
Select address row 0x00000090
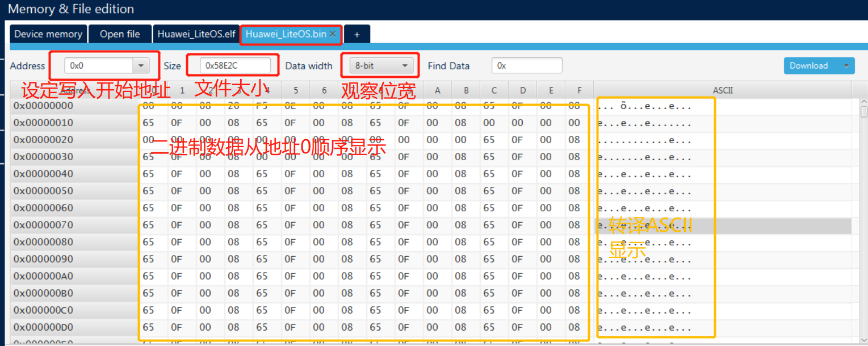coord(75,259)
